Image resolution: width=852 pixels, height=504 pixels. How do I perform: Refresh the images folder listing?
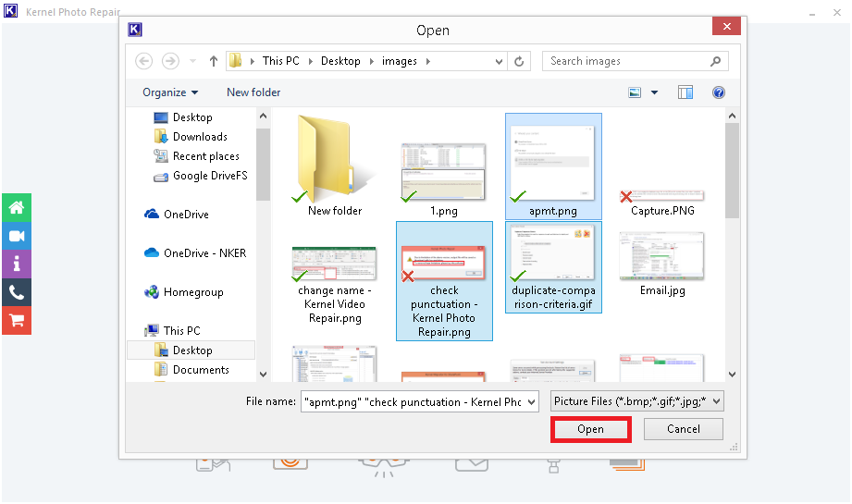tap(519, 61)
